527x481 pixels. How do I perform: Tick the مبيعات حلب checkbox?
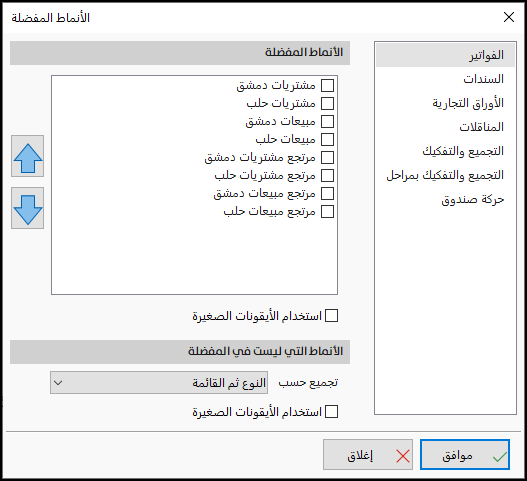(x=327, y=139)
